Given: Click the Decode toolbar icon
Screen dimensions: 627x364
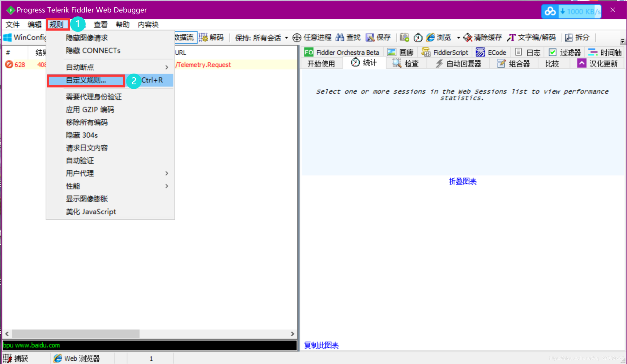Looking at the screenshot, I should 203,38.
